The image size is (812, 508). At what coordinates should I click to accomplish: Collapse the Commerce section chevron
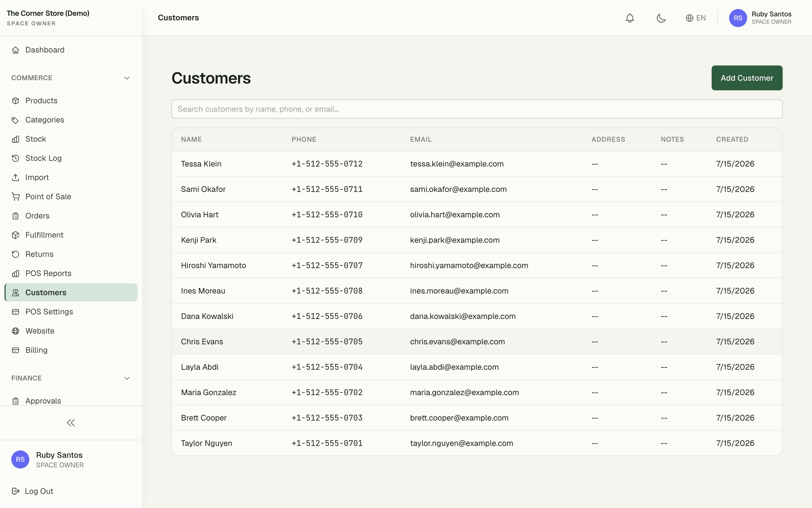tap(127, 78)
